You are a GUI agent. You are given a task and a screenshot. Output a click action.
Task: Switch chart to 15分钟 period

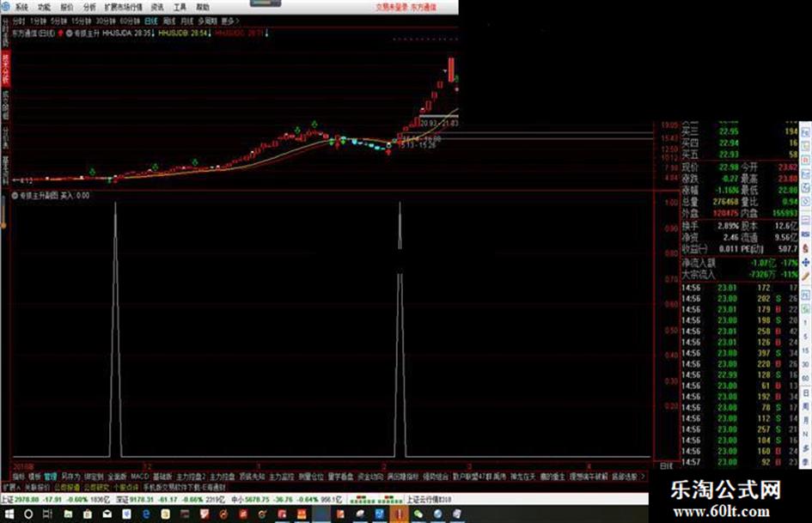(82, 21)
